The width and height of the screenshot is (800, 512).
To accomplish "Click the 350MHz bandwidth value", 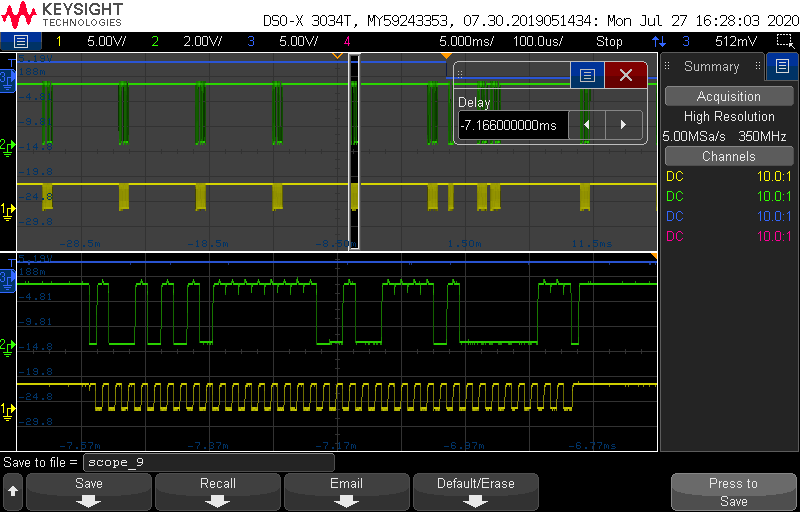I will [762, 137].
